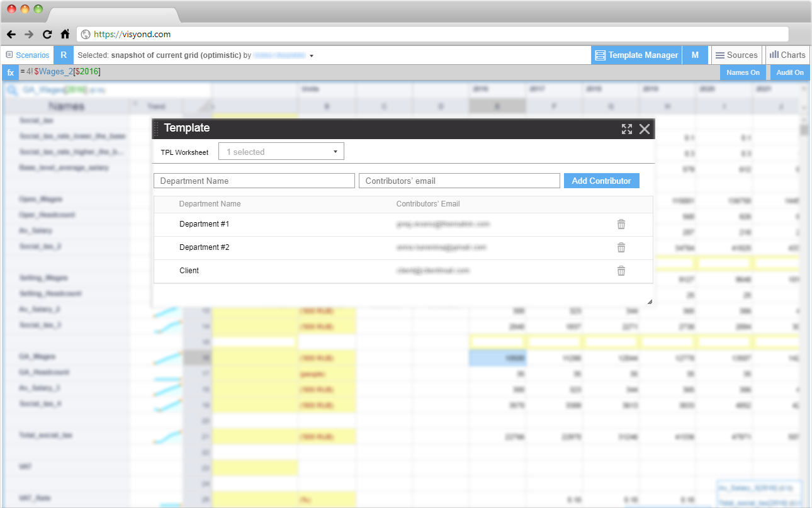
Task: Reload the page with the refresh icon
Action: [x=47, y=35]
